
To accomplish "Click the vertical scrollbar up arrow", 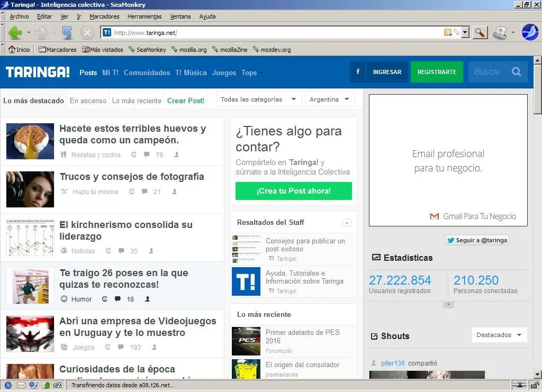I will coord(537,60).
